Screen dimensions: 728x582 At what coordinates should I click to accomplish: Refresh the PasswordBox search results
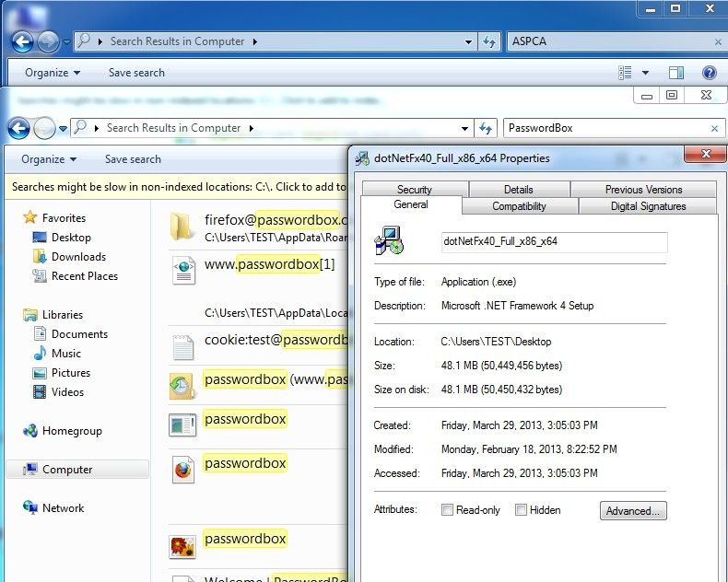click(486, 128)
